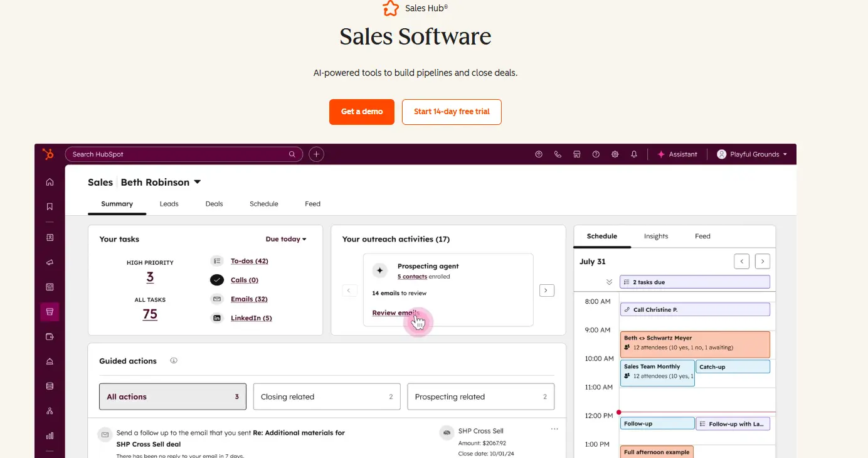The image size is (868, 458).
Task: Open the LinkedIn (5) link
Action: pyautogui.click(x=251, y=318)
